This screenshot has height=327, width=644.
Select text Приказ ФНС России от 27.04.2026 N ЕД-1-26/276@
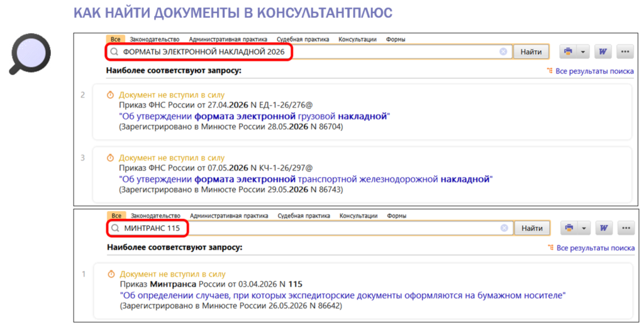[x=216, y=105]
